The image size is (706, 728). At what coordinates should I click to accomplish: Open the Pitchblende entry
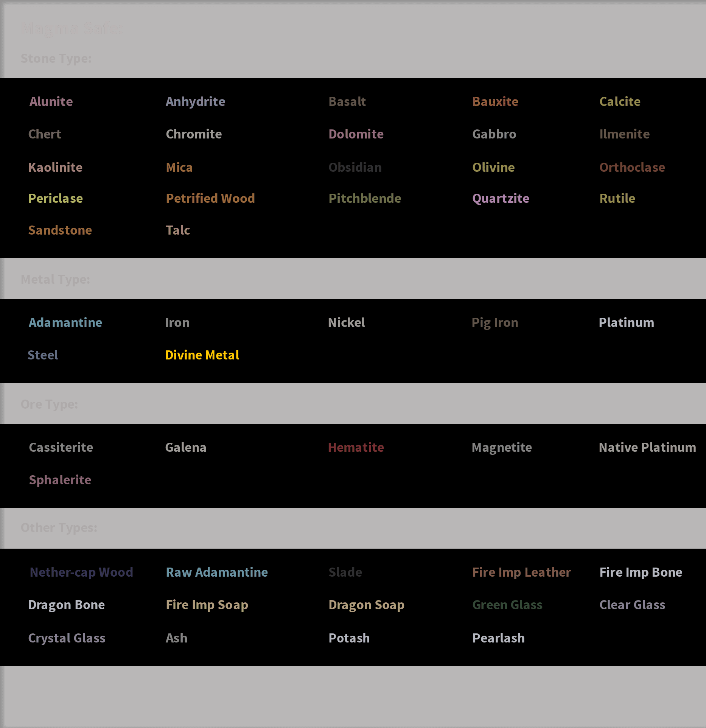365,198
